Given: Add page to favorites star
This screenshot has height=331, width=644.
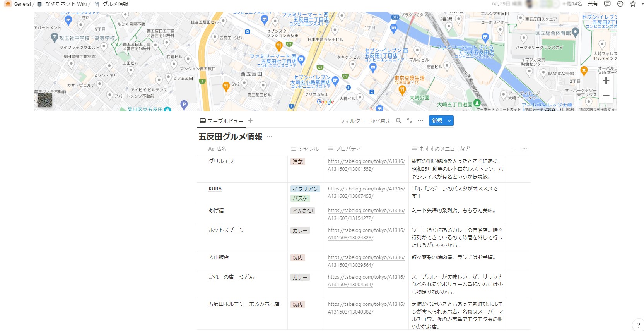Looking at the screenshot, I should (633, 4).
